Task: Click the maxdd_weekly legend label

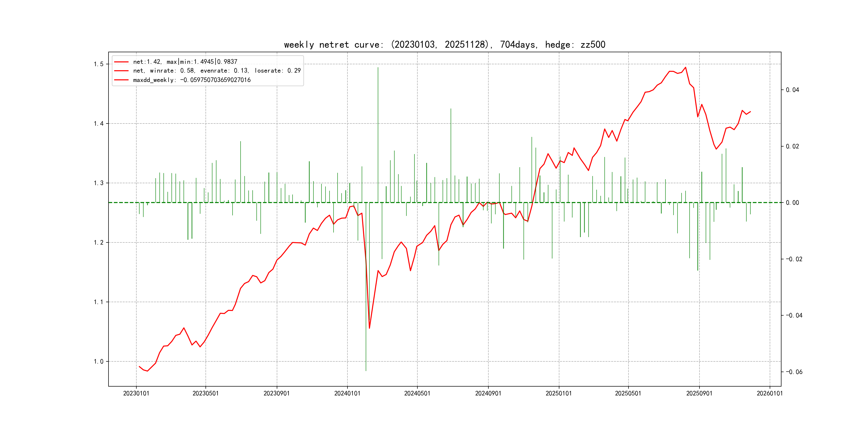Action: tap(192, 80)
